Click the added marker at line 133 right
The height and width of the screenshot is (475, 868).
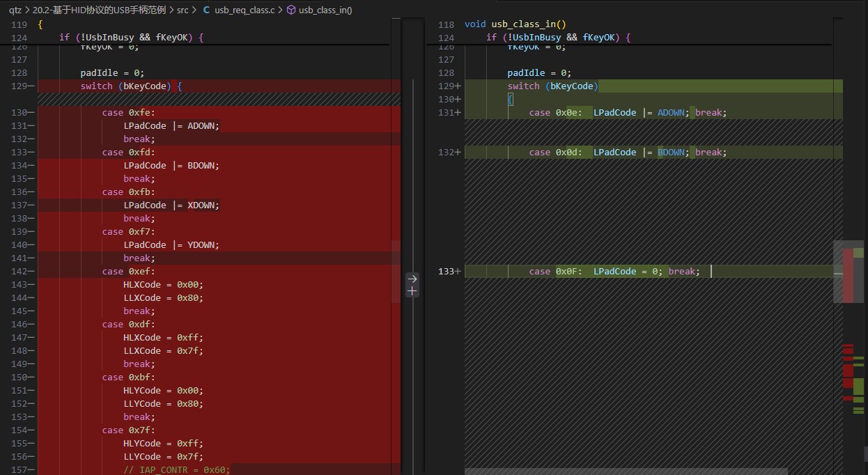pos(458,272)
